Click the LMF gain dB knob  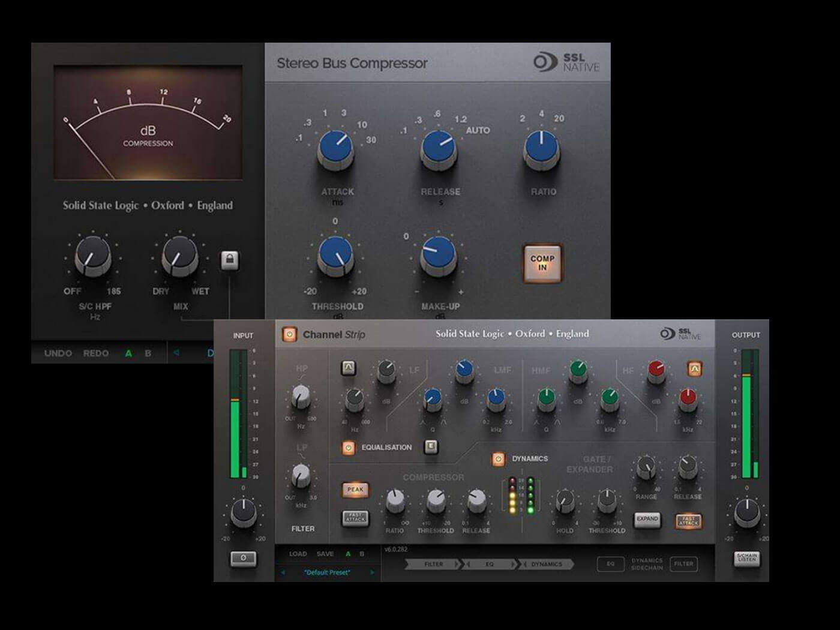(x=464, y=372)
